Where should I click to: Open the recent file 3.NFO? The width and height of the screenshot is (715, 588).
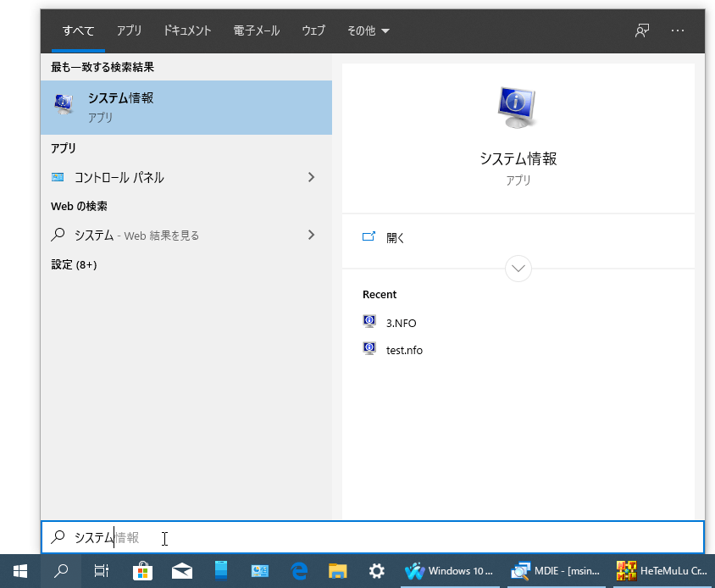[401, 323]
